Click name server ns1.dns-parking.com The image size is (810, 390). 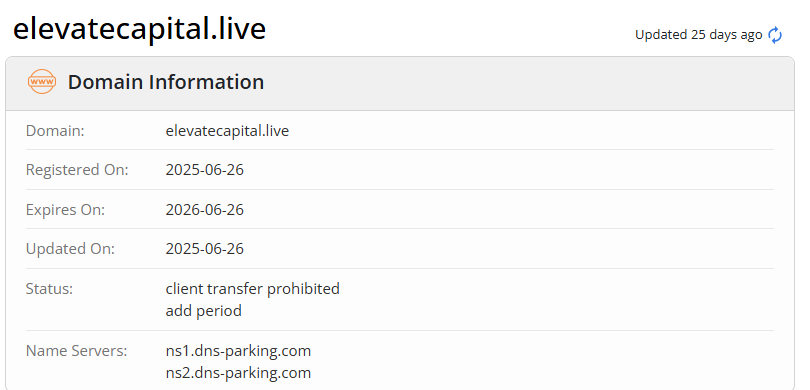point(238,351)
